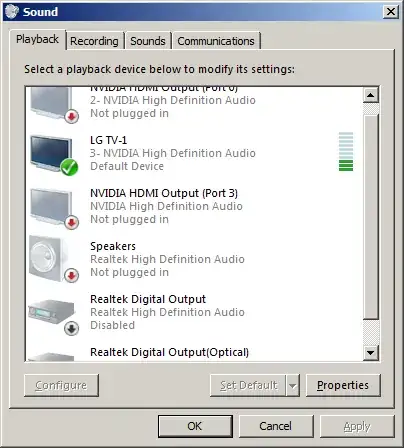
Task: Click '3- NVIDIA High Definition Audio' text
Action: [x=173, y=153]
